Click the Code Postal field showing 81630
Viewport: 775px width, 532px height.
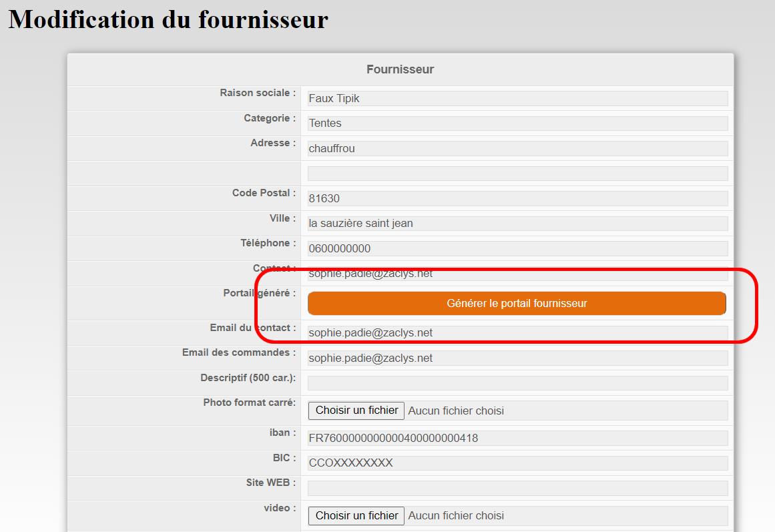click(517, 198)
